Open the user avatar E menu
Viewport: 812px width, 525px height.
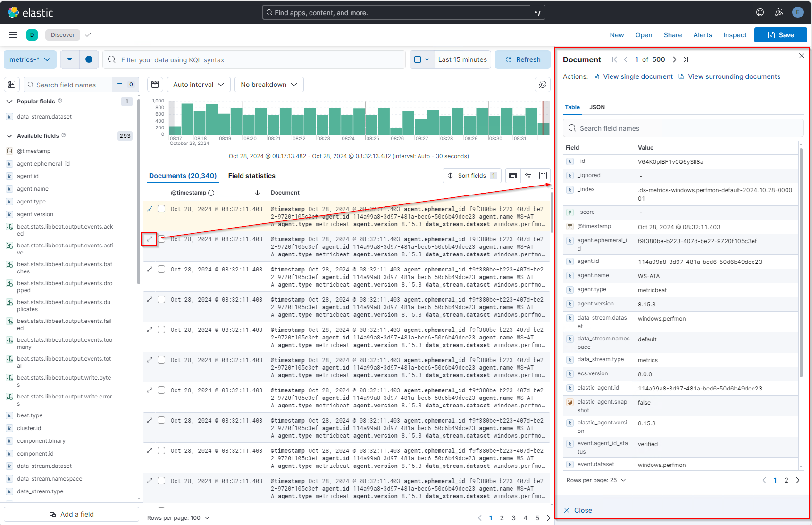tap(798, 13)
